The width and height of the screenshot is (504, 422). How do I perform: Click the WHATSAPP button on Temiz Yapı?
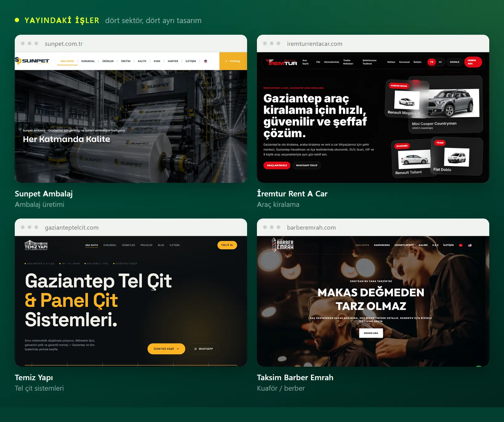(x=203, y=349)
